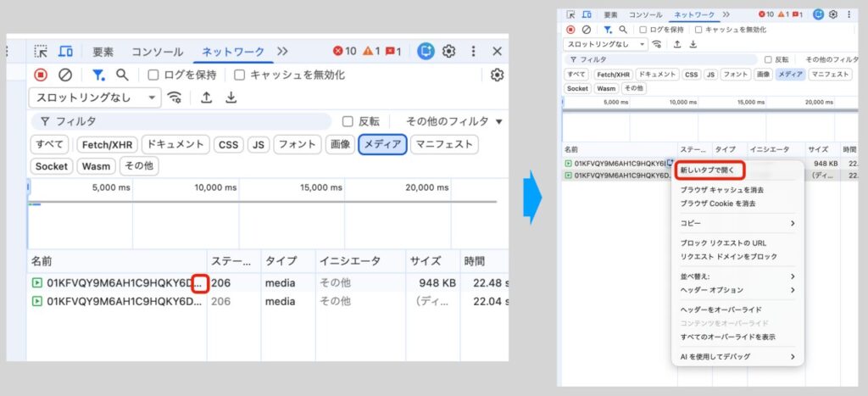Click the 10,000 ms timeline marker in left panel
868x396 pixels.
(216, 187)
